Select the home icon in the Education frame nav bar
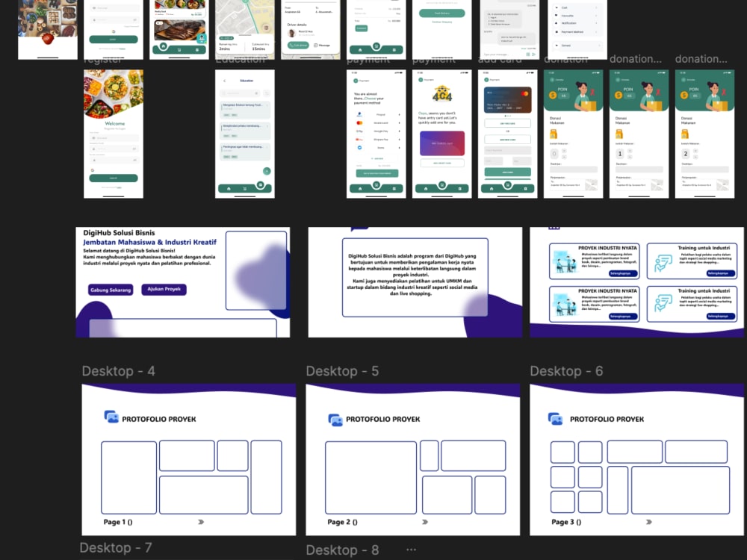 coord(229,189)
